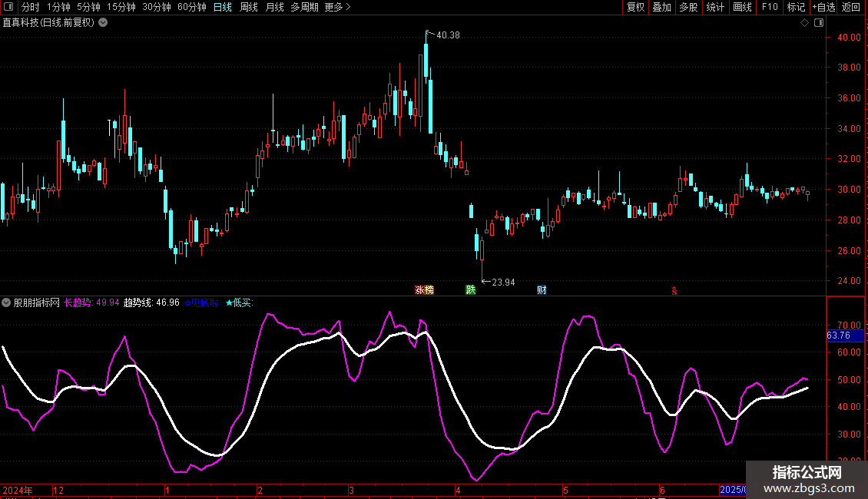Click the 40.38 high price label
Screen dimensions: 868x499
click(448, 35)
